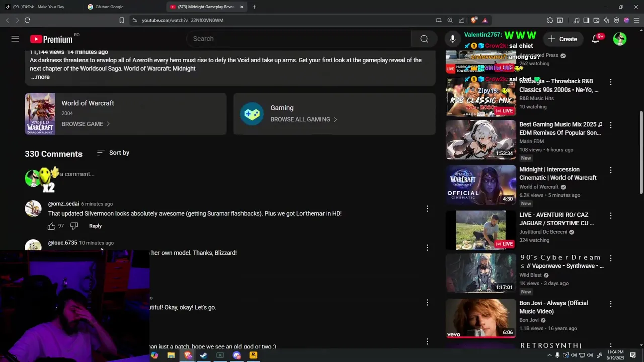644x362 pixels.
Task: Open options for Nostalgia Throwback R&B video
Action: point(611,82)
